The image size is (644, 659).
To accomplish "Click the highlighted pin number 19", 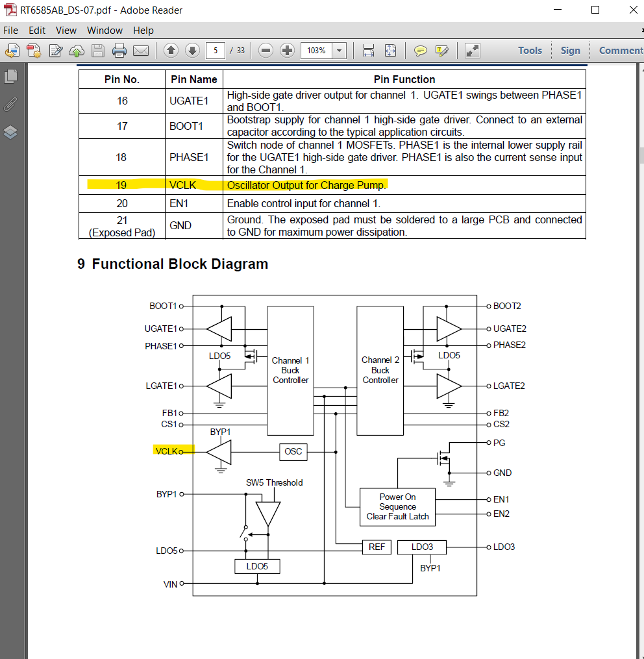I will [x=121, y=185].
